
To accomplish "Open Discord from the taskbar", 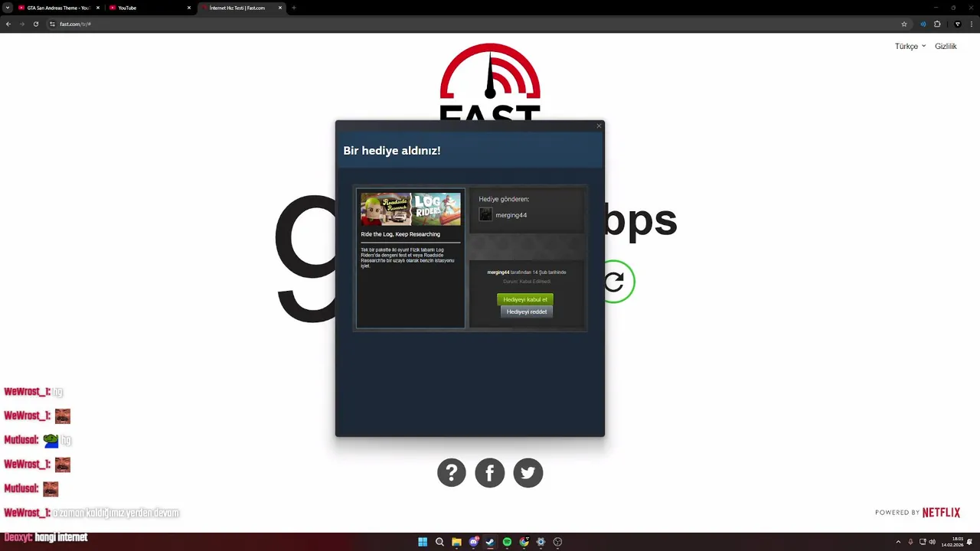I will pyautogui.click(x=474, y=542).
